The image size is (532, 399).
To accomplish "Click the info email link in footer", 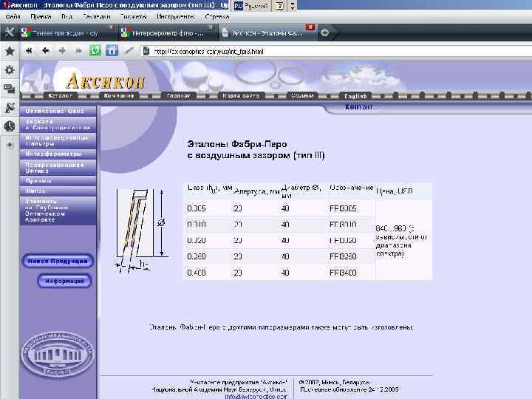I will (x=256, y=396).
